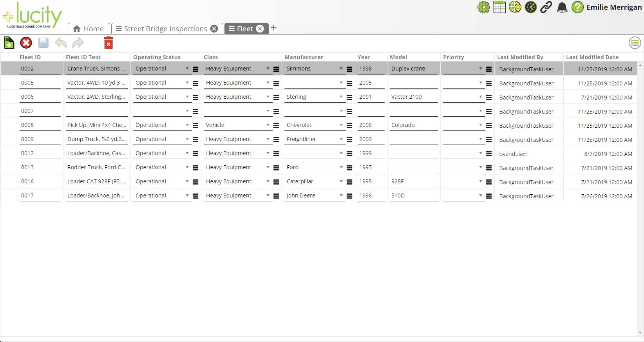Screen dimensions: 644x342
Task: Open the map globe icon
Action: coord(515,7)
